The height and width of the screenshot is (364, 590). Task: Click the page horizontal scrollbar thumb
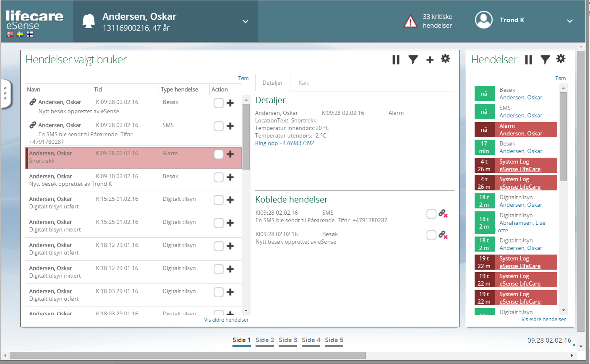[x=188, y=356]
